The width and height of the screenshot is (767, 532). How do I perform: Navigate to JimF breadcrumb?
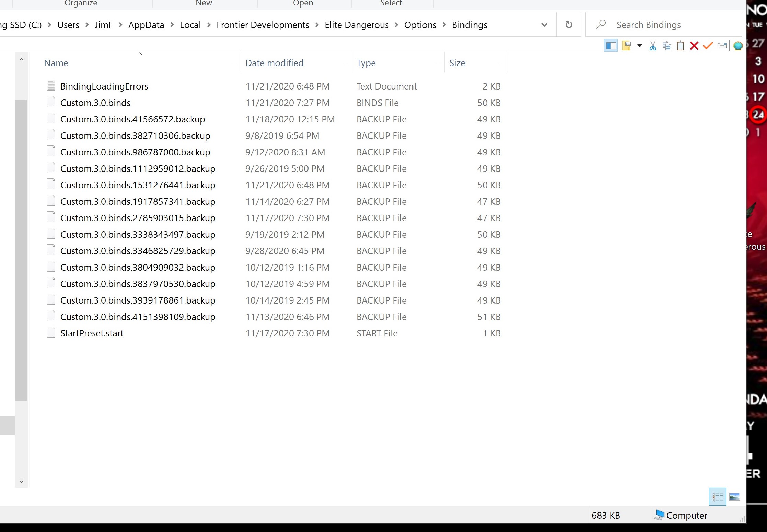click(x=104, y=25)
